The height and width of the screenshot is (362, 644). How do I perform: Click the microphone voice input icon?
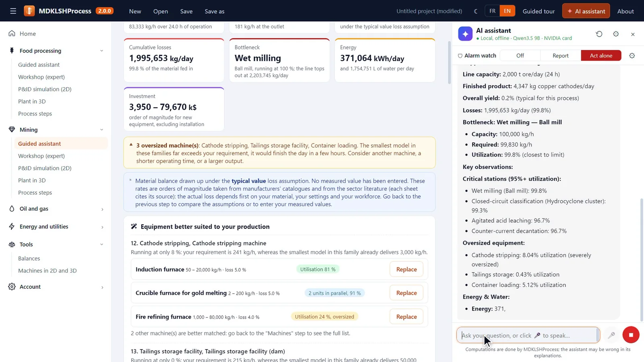[611, 335]
